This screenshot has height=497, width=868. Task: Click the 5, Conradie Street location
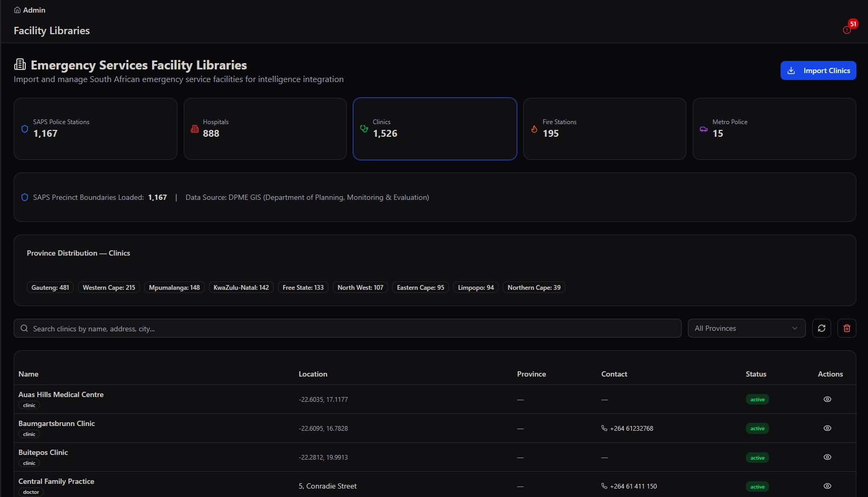click(x=327, y=486)
